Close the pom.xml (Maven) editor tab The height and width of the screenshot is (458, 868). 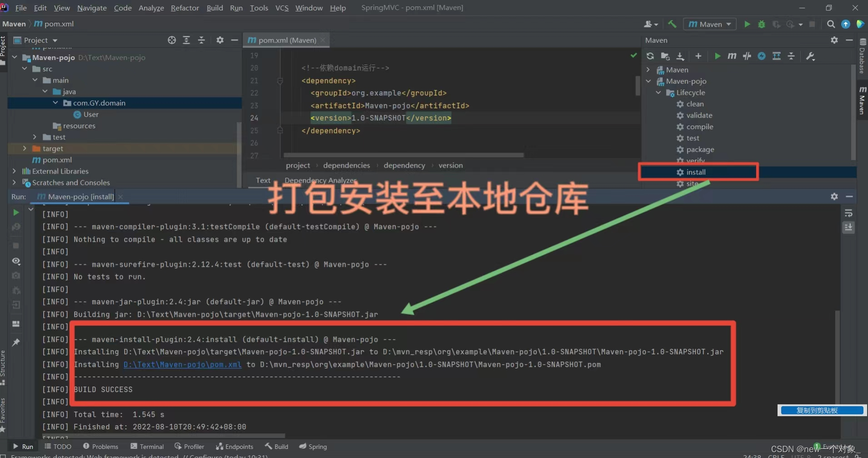tap(323, 40)
